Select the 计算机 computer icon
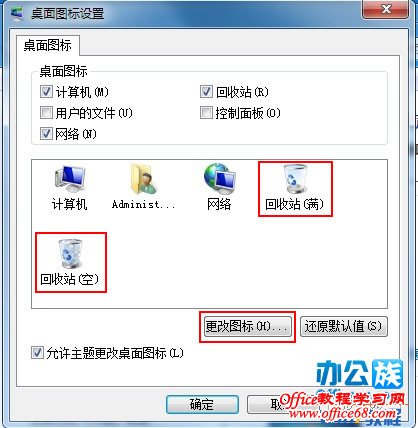Image resolution: width=418 pixels, height=428 pixels. pos(70,187)
